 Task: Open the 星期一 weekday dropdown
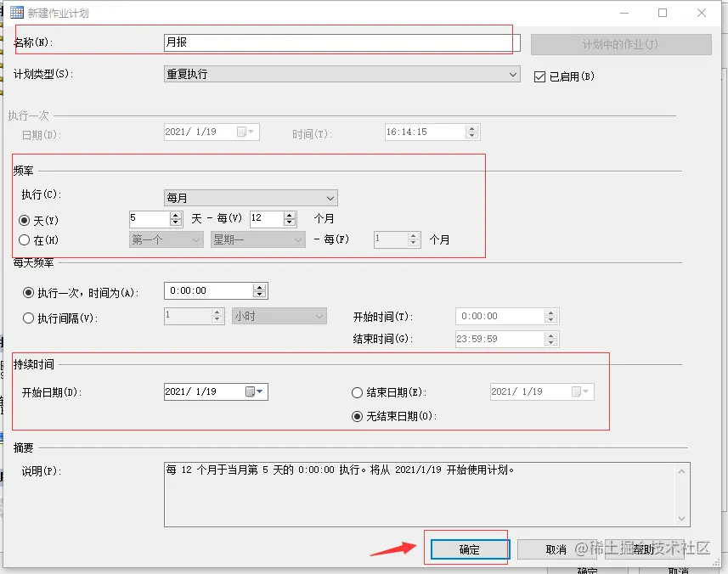pos(257,240)
